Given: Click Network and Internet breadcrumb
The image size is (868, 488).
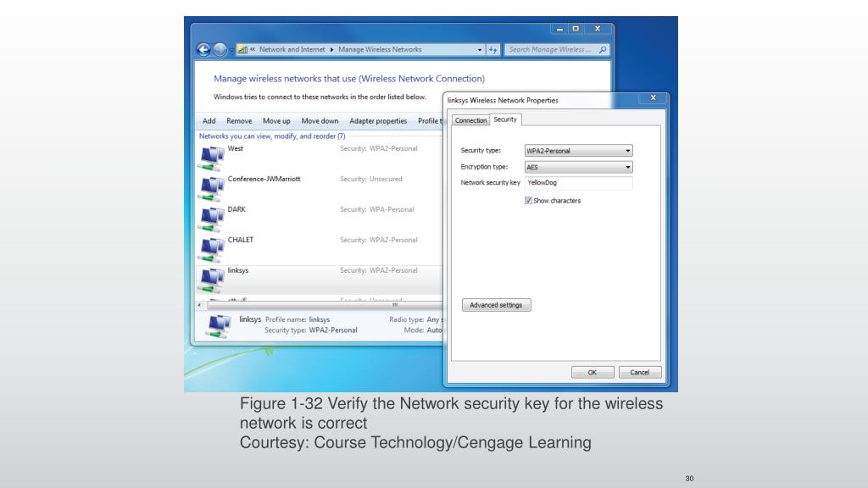Looking at the screenshot, I should 292,50.
